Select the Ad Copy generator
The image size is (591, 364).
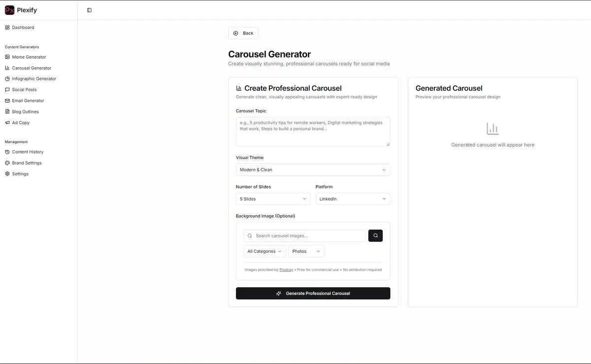pyautogui.click(x=21, y=122)
